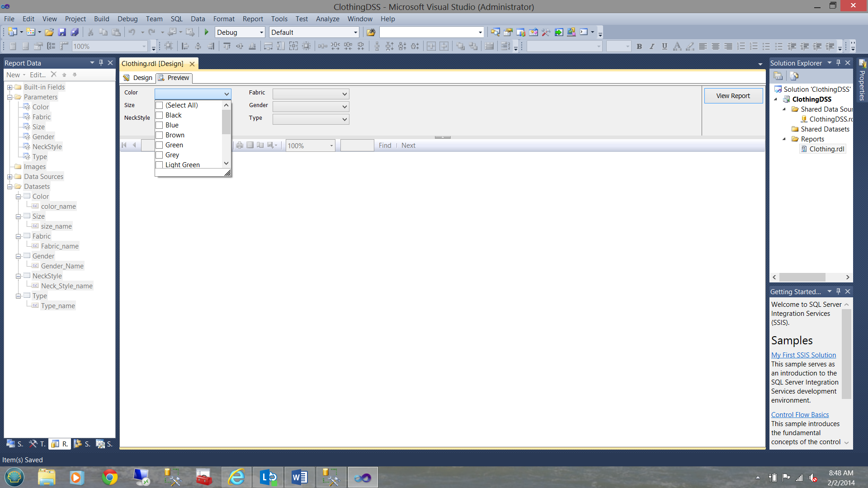Tick the (Select All) checkbox
Viewport: 868px width, 488px height.
[159, 105]
